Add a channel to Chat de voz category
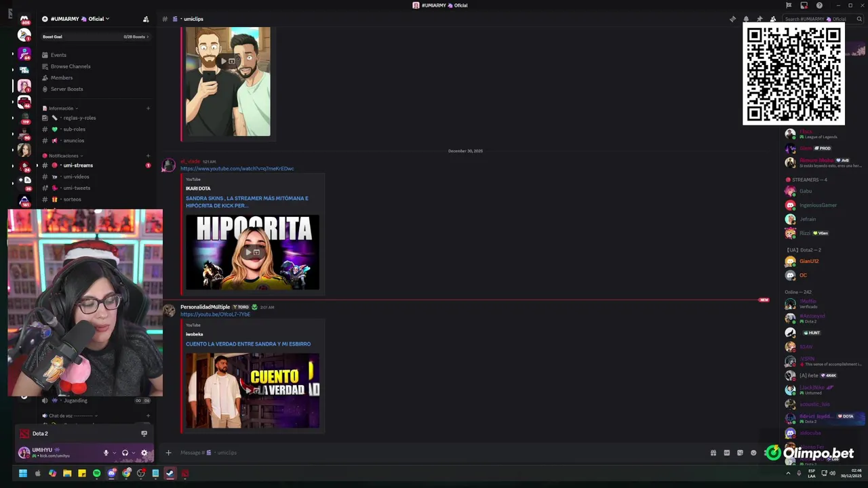 click(148, 416)
